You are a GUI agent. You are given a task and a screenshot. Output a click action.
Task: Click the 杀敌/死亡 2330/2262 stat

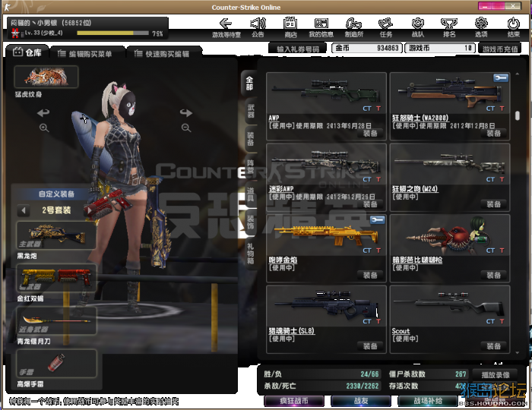point(321,386)
